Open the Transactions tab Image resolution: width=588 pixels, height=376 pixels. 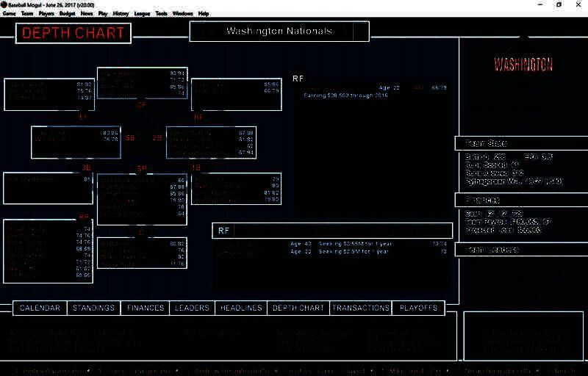point(360,308)
